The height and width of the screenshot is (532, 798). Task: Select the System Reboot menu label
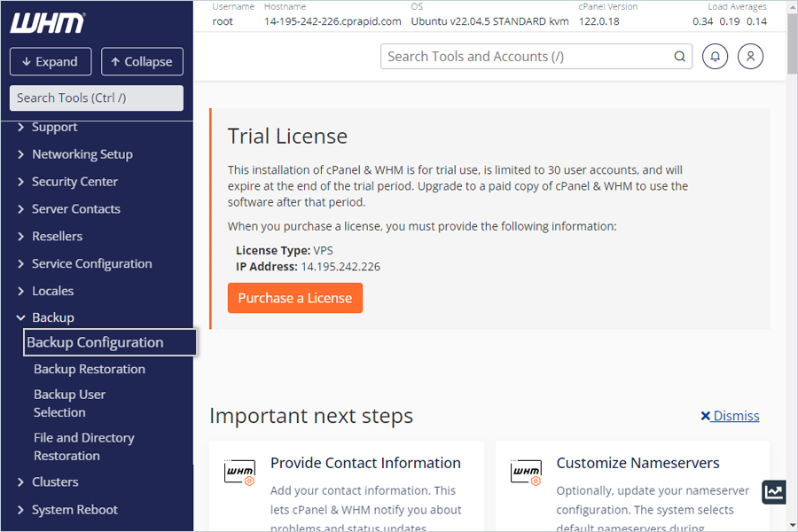[74, 510]
